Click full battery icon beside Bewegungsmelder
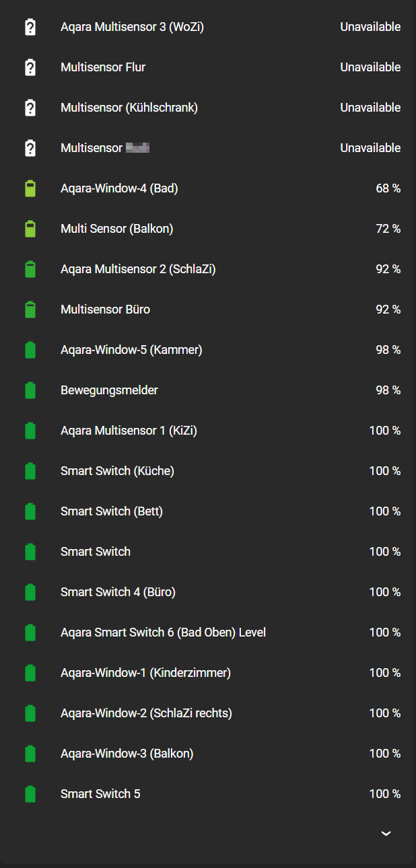The height and width of the screenshot is (868, 416). [30, 390]
